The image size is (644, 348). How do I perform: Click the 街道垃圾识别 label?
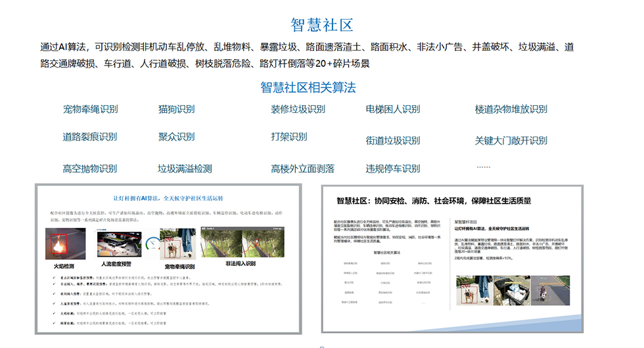pos(393,141)
